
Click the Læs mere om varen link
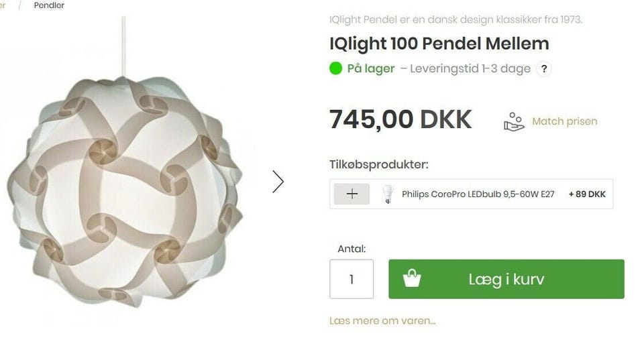pos(382,320)
